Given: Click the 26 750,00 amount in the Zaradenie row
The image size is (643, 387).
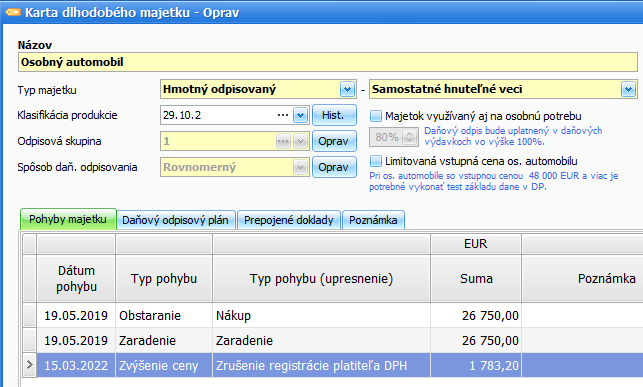Looking at the screenshot, I should pos(476,341).
